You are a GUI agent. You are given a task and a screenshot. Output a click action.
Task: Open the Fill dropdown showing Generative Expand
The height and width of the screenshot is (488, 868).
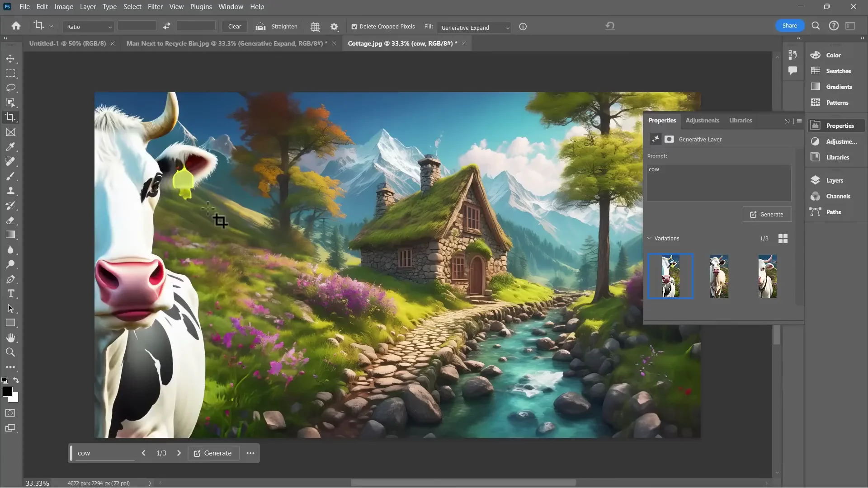coord(474,28)
